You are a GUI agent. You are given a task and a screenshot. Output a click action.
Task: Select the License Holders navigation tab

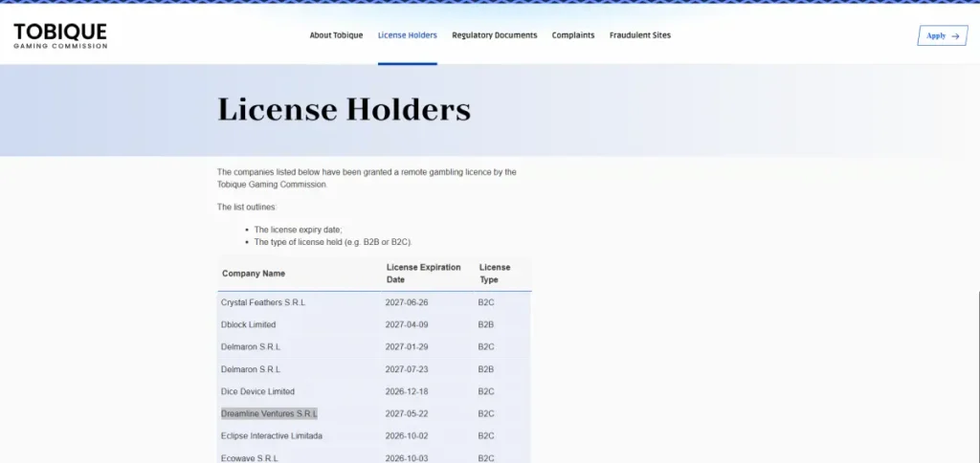click(x=408, y=35)
